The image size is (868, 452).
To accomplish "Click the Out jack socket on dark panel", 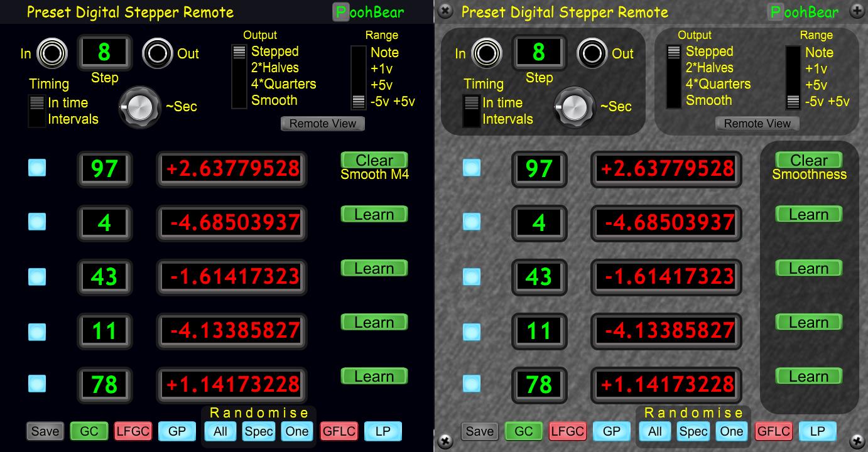I will coord(157,53).
